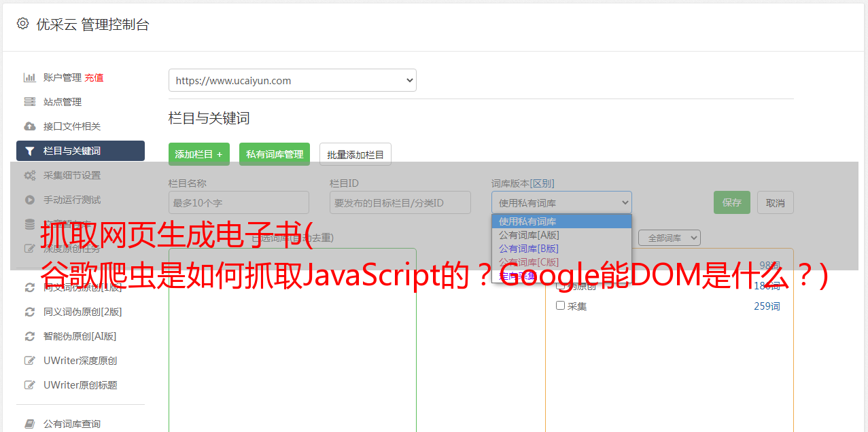Click the UWriter深度原创 edit icon
Screen dimensions: 868x432
coord(29,361)
